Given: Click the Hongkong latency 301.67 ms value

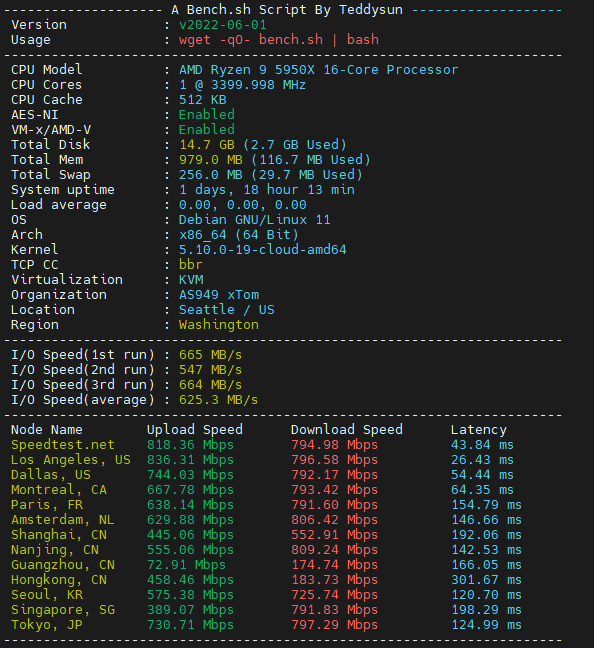Looking at the screenshot, I should [x=486, y=580].
